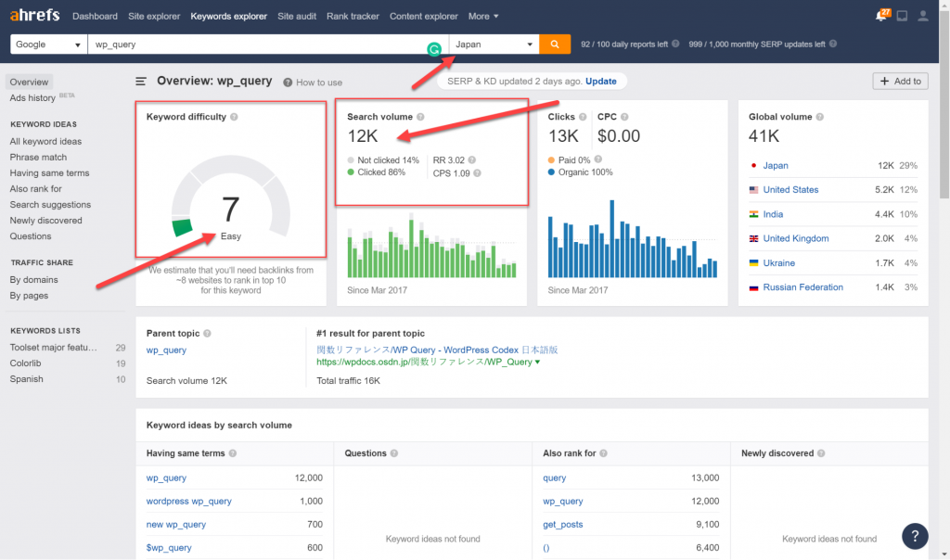950x560 pixels.
Task: Click info icon next to Also rank for
Action: coord(603,453)
